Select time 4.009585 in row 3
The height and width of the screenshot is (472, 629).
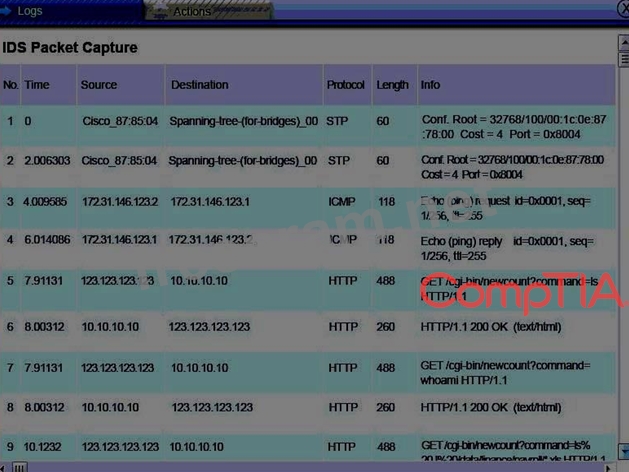(x=45, y=202)
